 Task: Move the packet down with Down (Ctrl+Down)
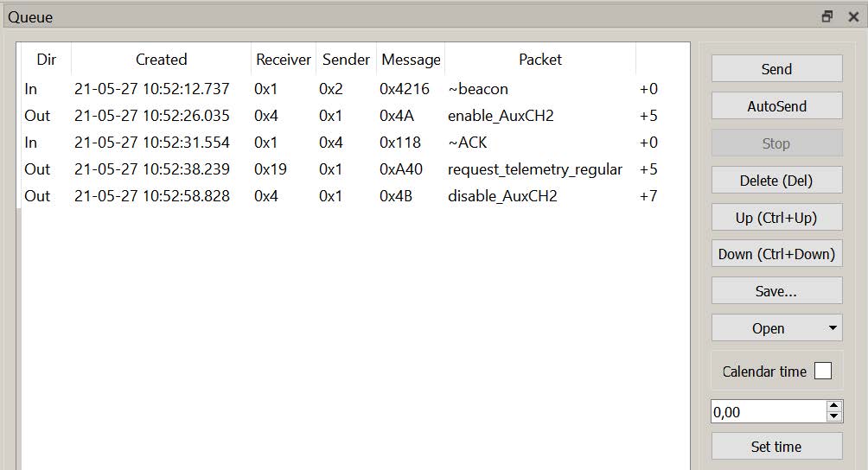[x=776, y=254]
